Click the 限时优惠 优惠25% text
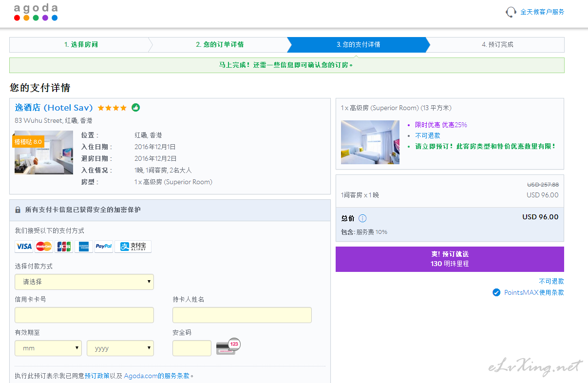Screen dimensions: 588x383 point(441,125)
